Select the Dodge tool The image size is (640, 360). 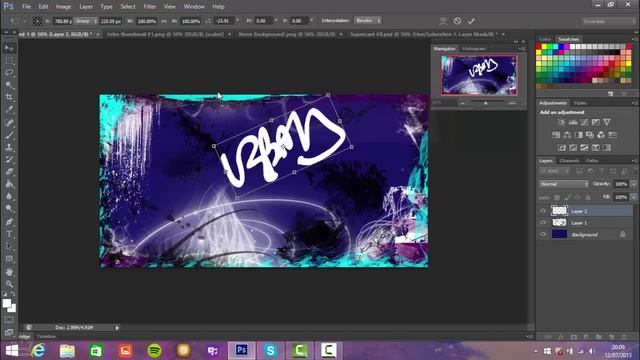click(9, 209)
